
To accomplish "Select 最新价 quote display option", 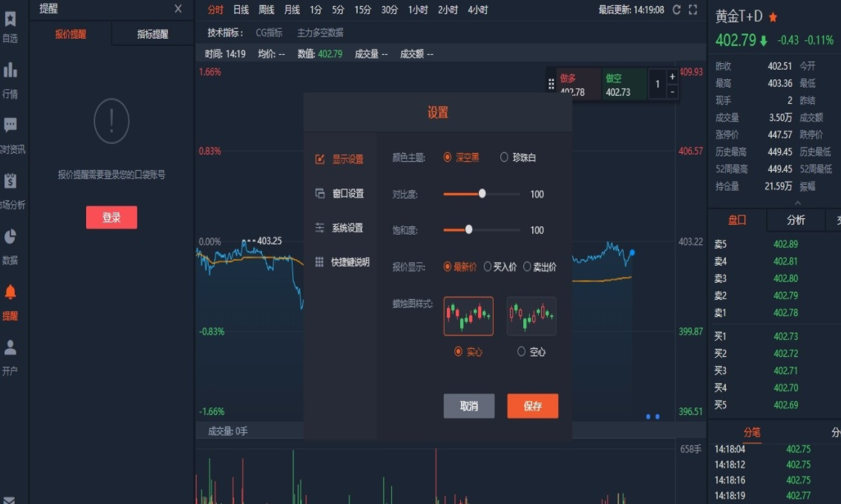I will pyautogui.click(x=459, y=267).
